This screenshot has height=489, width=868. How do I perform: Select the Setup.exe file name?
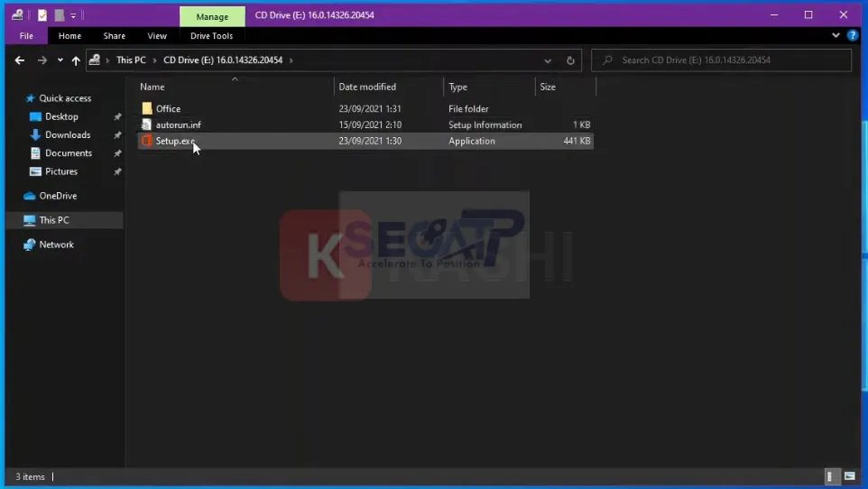(x=175, y=141)
